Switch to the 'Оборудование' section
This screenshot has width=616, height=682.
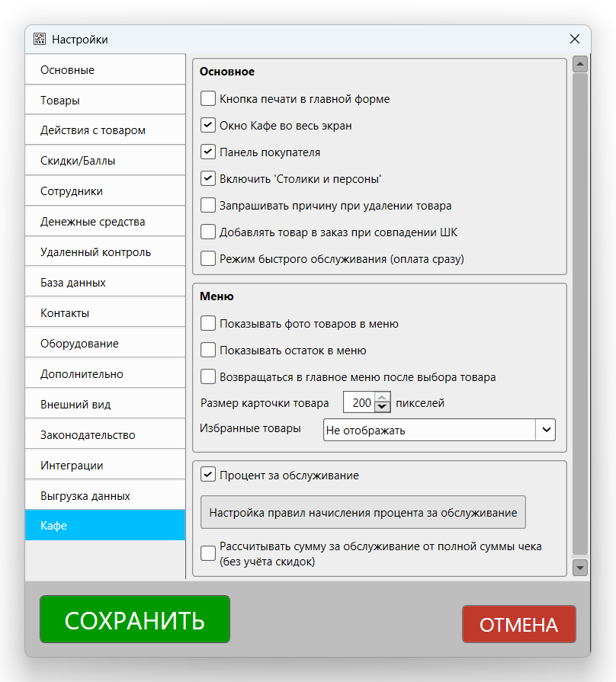(105, 344)
